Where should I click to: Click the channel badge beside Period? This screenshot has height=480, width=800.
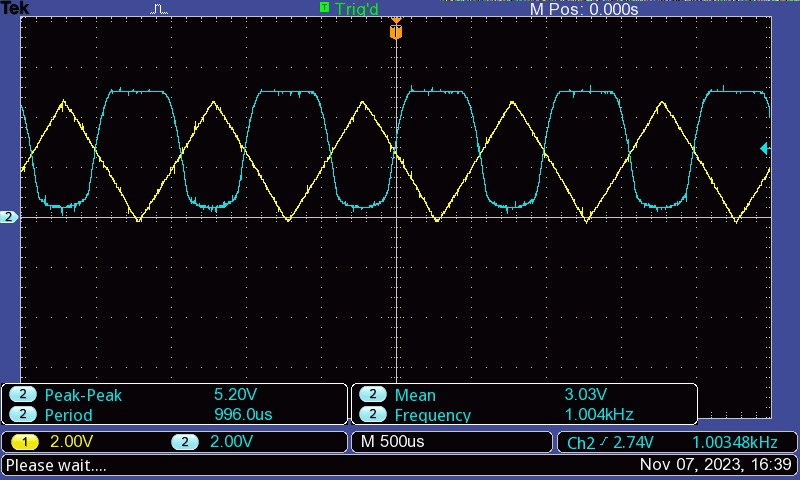point(23,415)
